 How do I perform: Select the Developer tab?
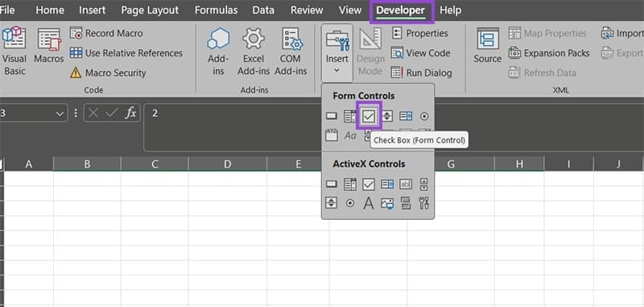(401, 10)
